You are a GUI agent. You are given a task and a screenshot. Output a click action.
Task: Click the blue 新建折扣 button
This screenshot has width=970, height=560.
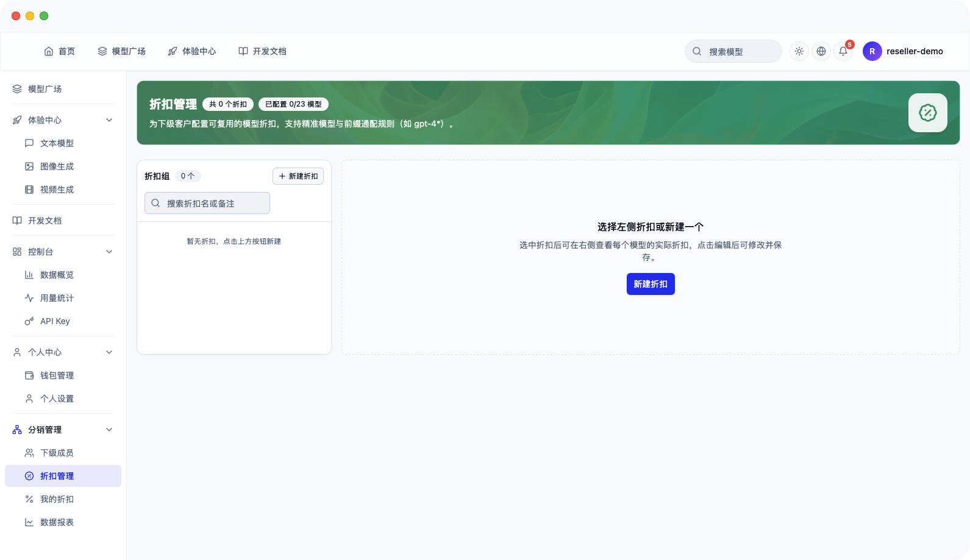coord(651,284)
